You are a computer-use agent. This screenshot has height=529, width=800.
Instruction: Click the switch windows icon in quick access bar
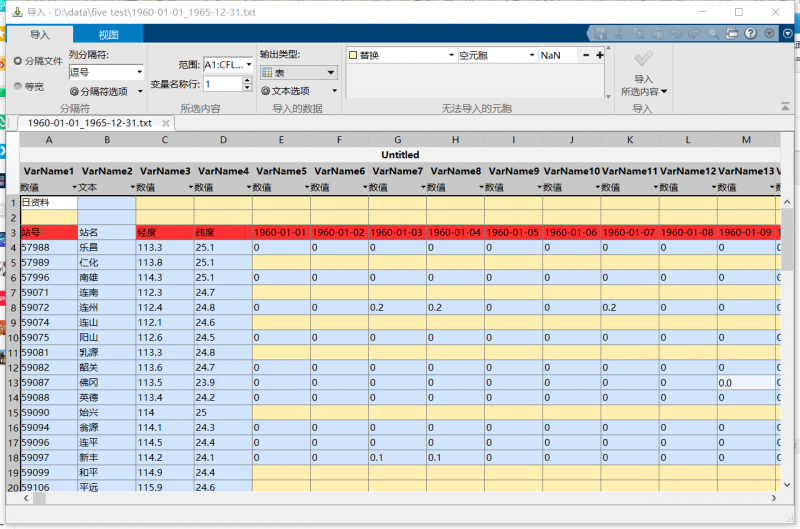pos(732,33)
